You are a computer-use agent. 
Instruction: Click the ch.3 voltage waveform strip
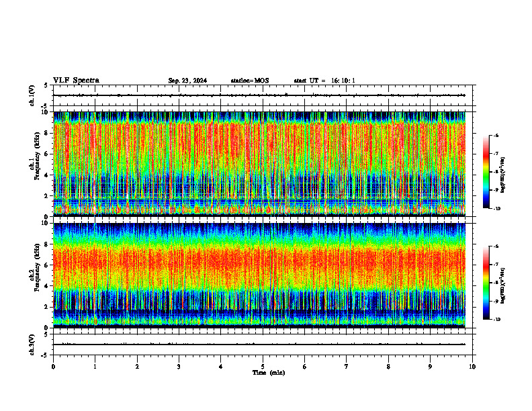[x=264, y=345]
